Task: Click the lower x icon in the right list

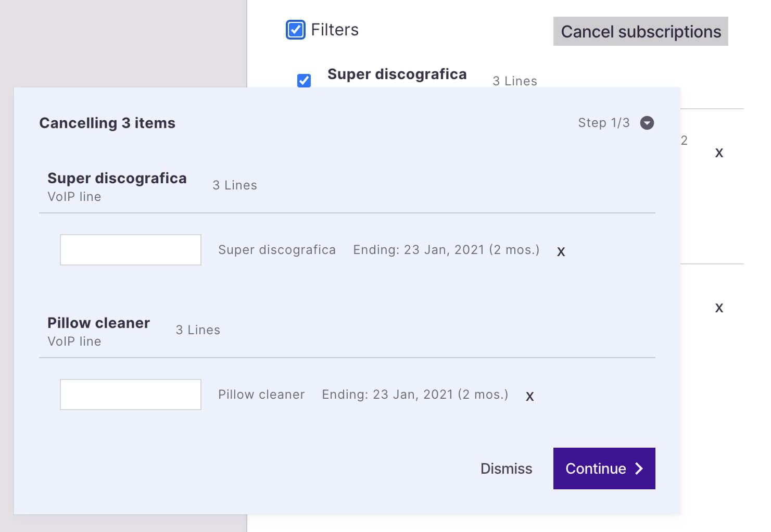Action: click(x=719, y=308)
